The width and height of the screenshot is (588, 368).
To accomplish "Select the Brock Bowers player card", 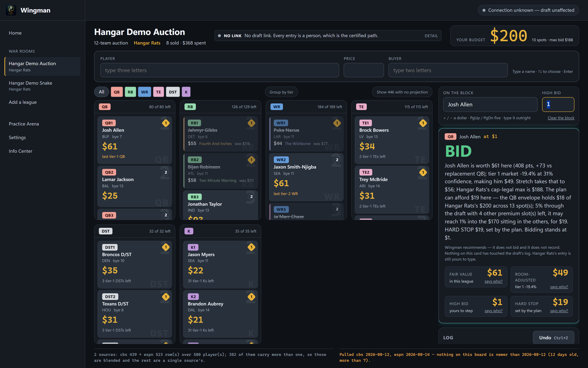I will point(392,140).
